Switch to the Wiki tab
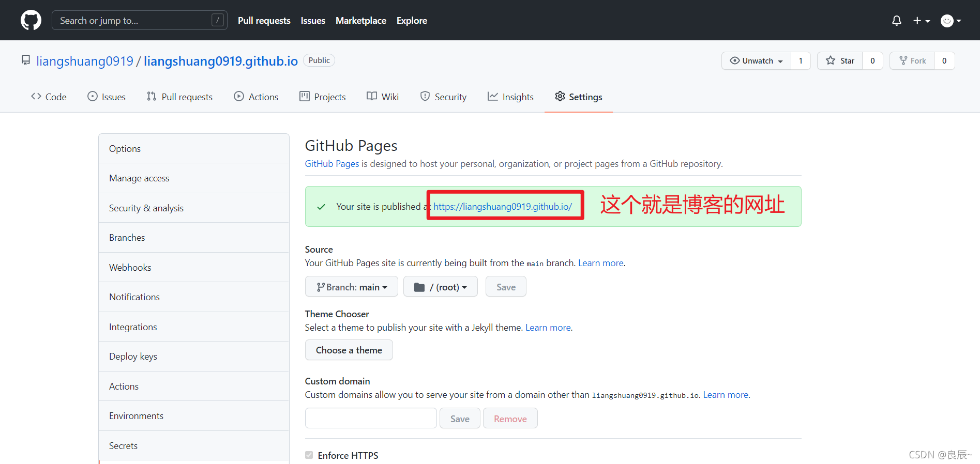The height and width of the screenshot is (464, 980). tap(383, 97)
